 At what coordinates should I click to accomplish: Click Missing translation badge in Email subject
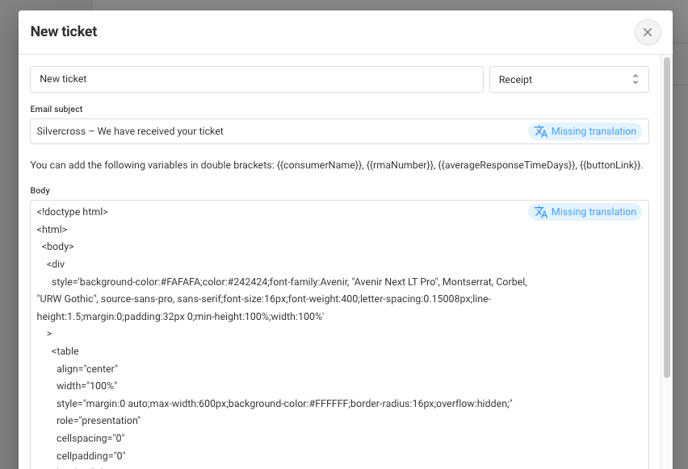[x=584, y=131]
